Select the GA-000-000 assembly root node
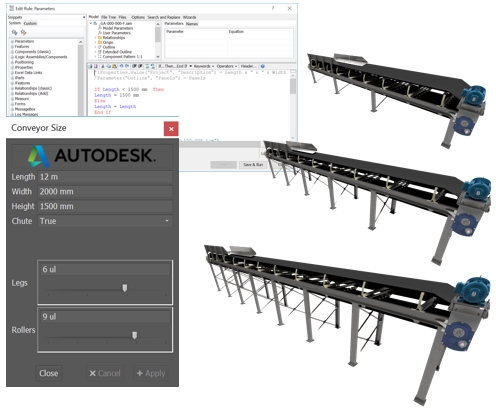This screenshot has width=496, height=409. 115,23
